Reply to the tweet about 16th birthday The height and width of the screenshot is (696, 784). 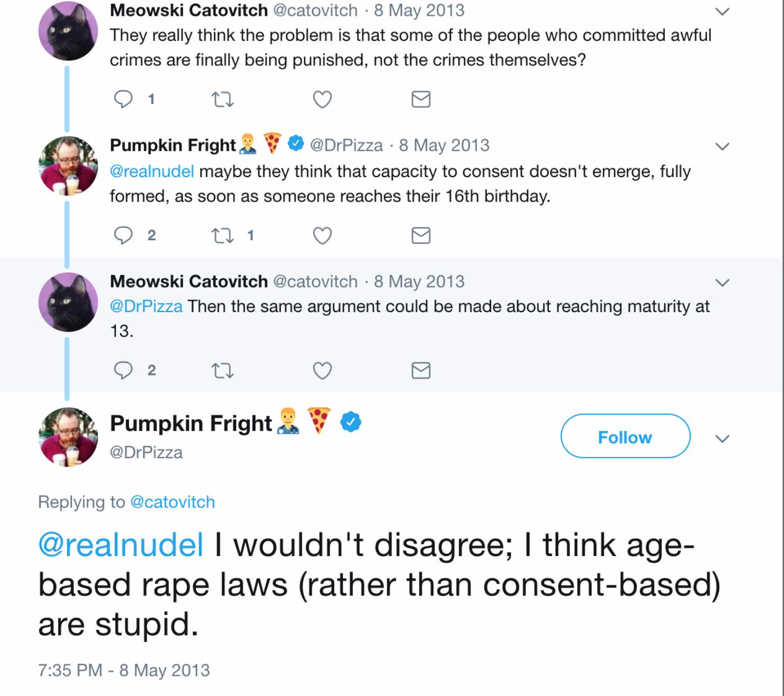pos(124,235)
